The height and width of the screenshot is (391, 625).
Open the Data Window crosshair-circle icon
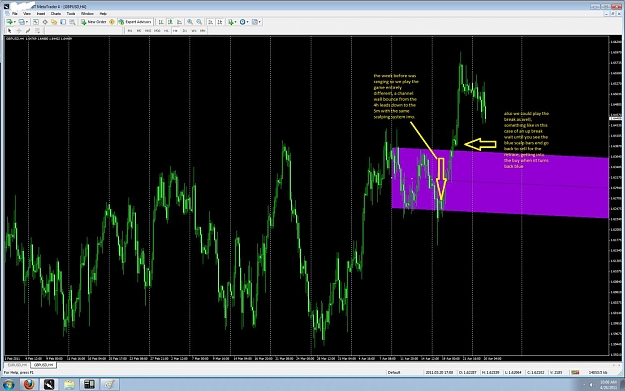point(45,22)
